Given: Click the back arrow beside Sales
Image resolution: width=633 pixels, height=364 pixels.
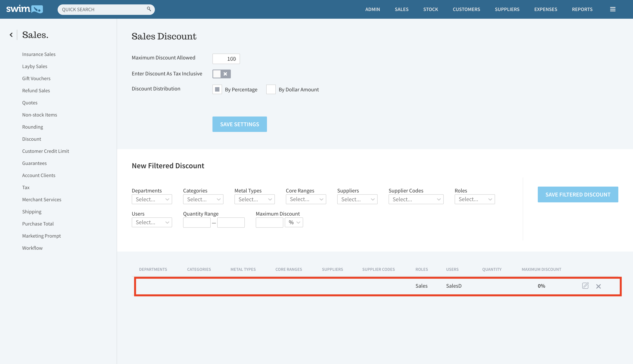Looking at the screenshot, I should [11, 35].
